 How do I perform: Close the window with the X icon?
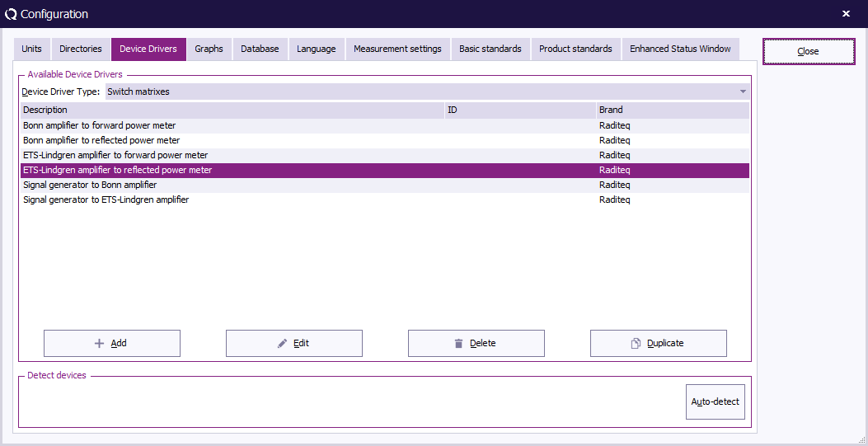click(x=846, y=14)
